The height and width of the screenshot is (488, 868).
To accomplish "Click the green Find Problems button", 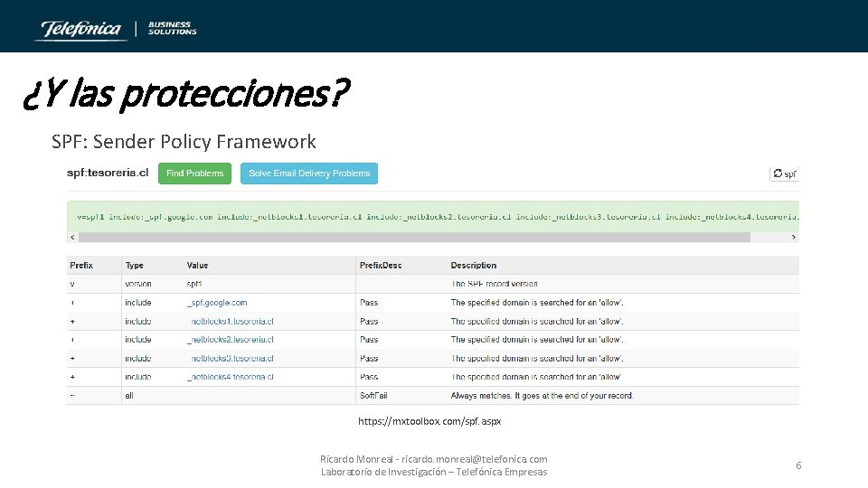I will [x=195, y=174].
